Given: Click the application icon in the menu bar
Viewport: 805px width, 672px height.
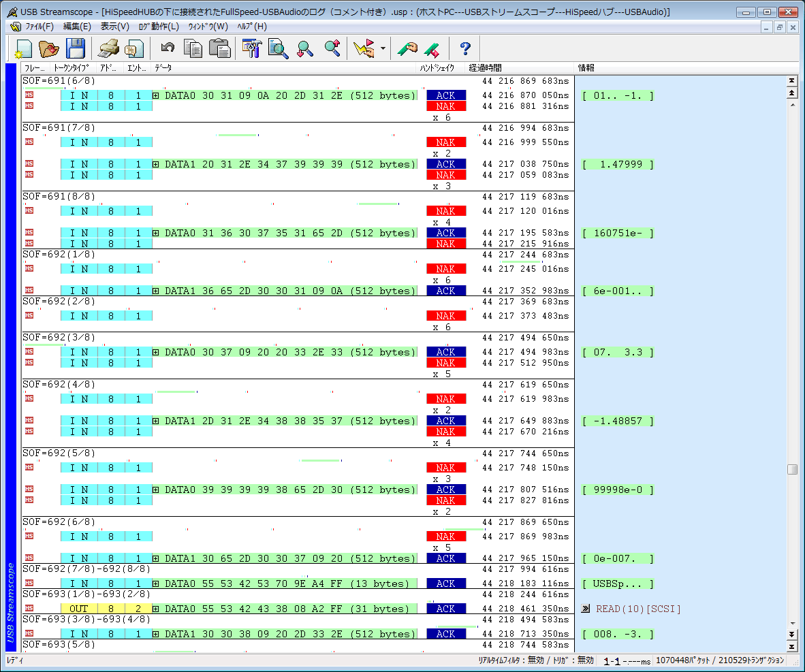Looking at the screenshot, I should (x=16, y=27).
